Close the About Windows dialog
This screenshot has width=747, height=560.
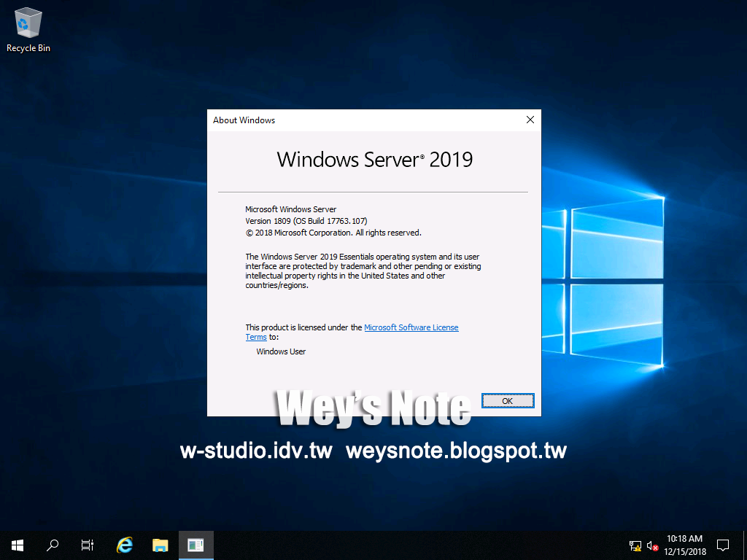coord(530,120)
